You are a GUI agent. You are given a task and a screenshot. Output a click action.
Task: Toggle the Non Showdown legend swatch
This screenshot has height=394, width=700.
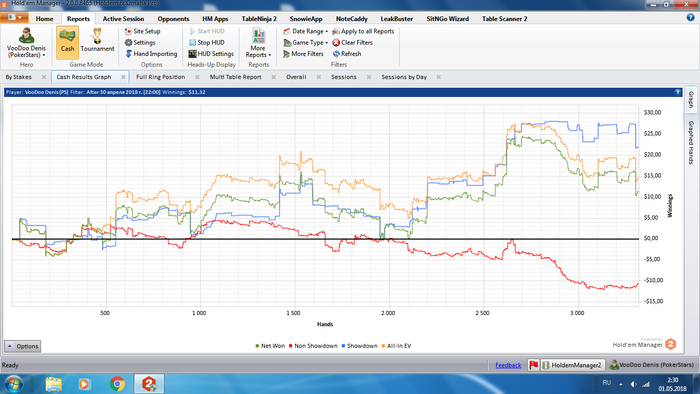291,346
